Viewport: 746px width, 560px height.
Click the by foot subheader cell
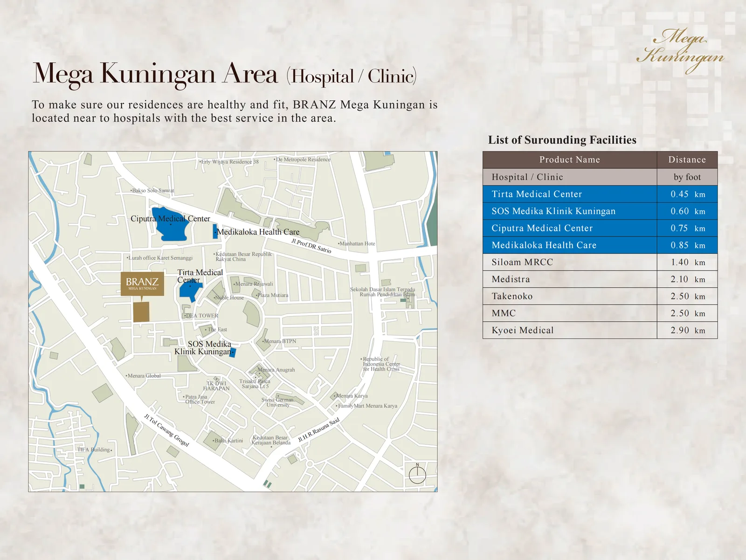click(x=687, y=177)
